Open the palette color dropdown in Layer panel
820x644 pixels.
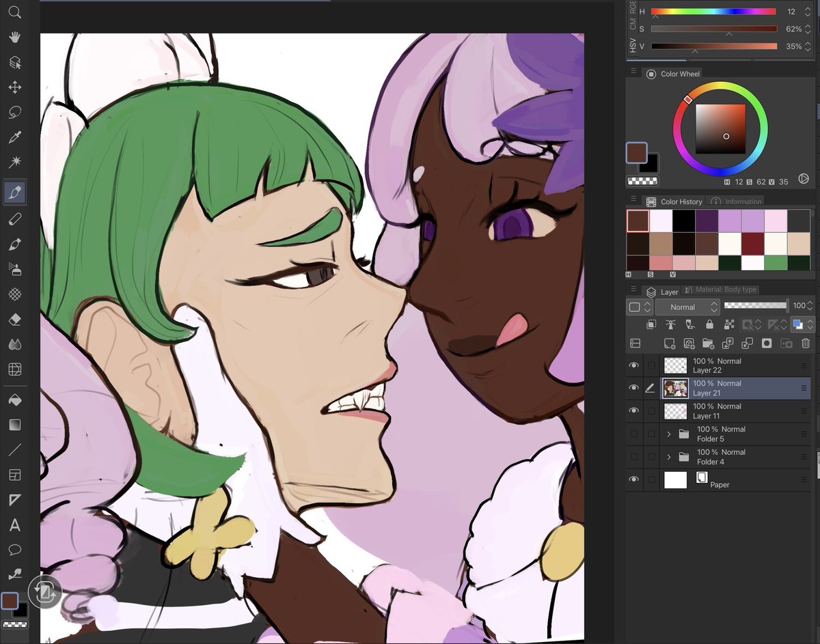(x=639, y=307)
